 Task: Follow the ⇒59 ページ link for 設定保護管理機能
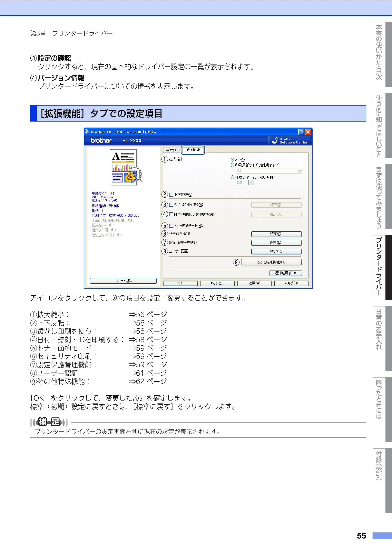click(148, 364)
